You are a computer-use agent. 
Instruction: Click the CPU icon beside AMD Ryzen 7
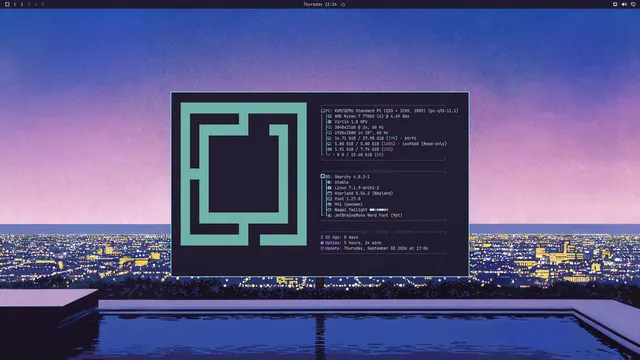tap(329, 116)
